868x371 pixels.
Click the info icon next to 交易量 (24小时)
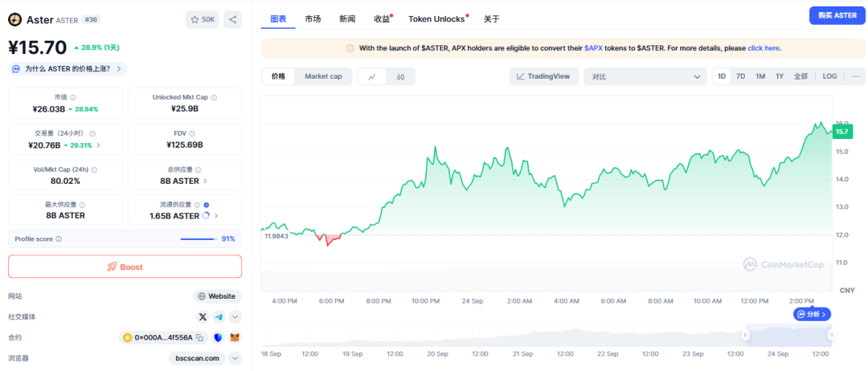(92, 133)
